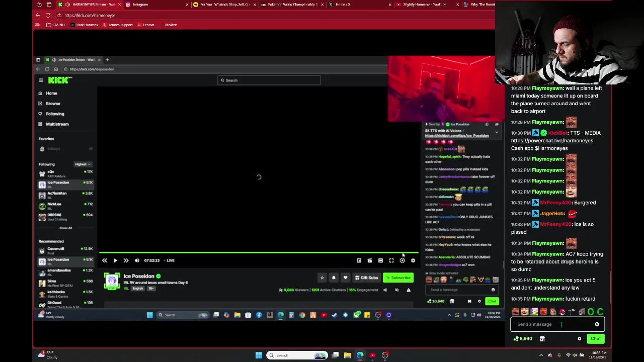Click the Gift Subs button

click(x=366, y=278)
